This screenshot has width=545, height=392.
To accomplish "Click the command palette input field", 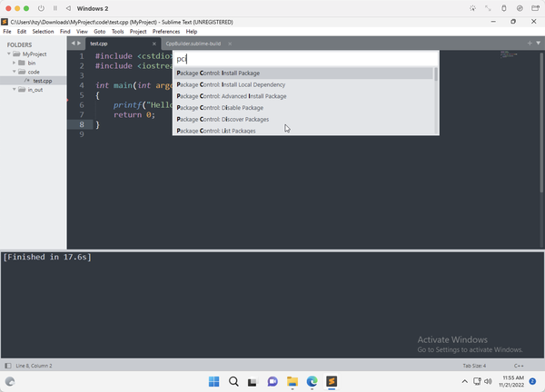I will (306, 59).
